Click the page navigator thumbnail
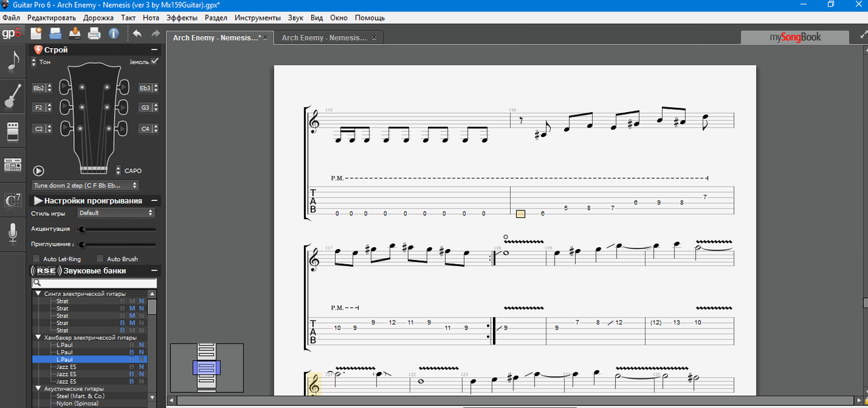The image size is (868, 408). point(206,367)
